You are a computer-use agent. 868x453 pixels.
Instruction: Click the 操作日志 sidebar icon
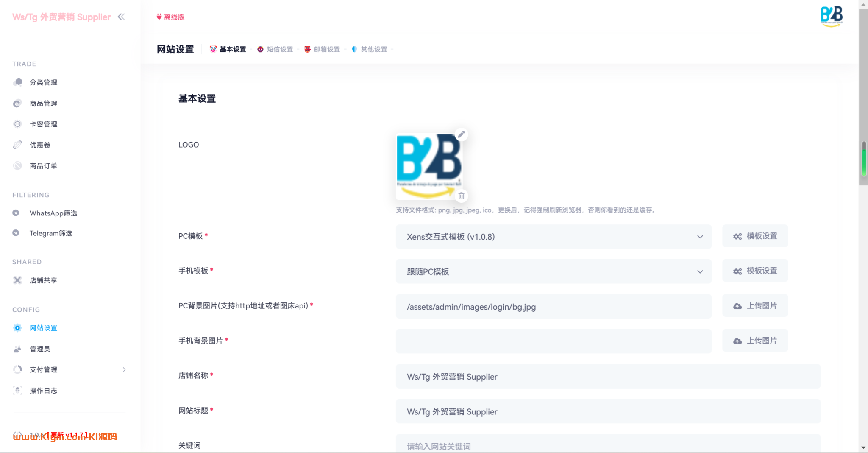click(x=17, y=390)
